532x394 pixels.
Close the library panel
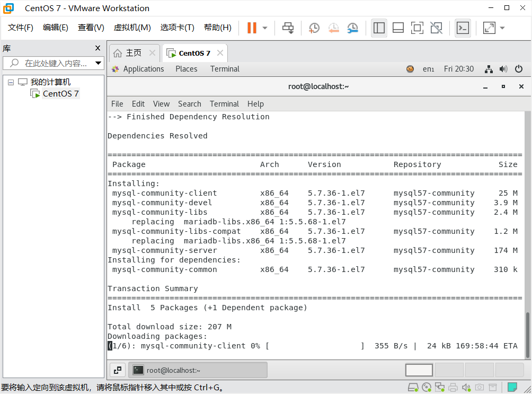point(97,48)
